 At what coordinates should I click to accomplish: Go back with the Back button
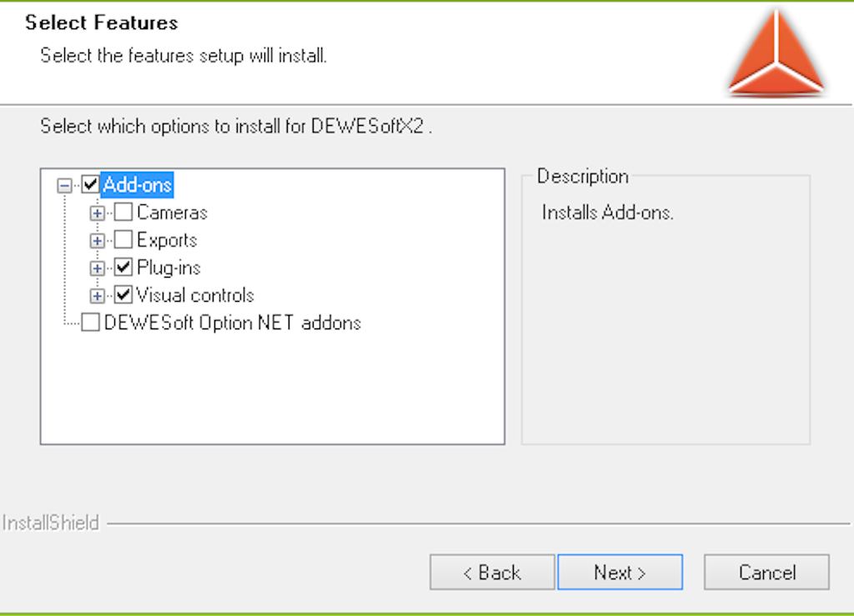click(x=492, y=572)
